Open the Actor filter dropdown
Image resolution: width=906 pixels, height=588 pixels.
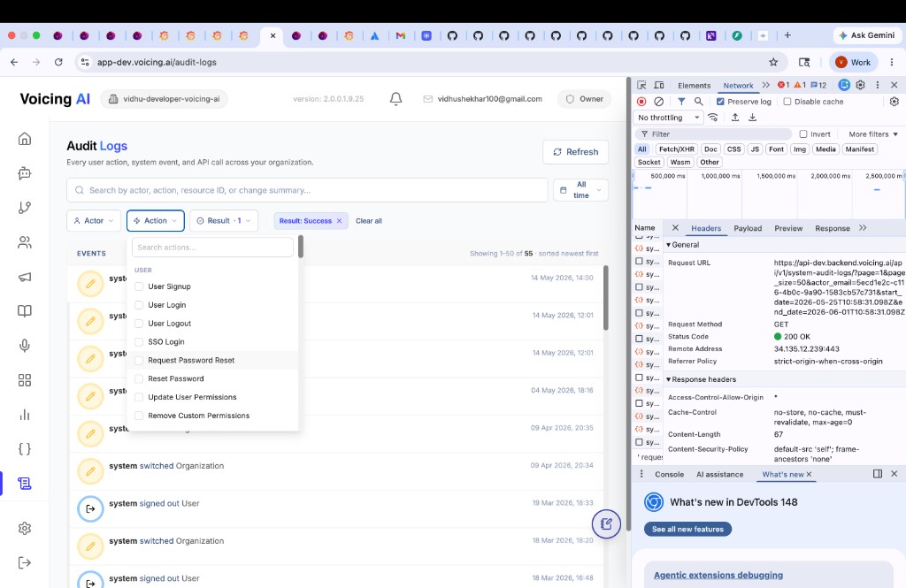click(94, 221)
